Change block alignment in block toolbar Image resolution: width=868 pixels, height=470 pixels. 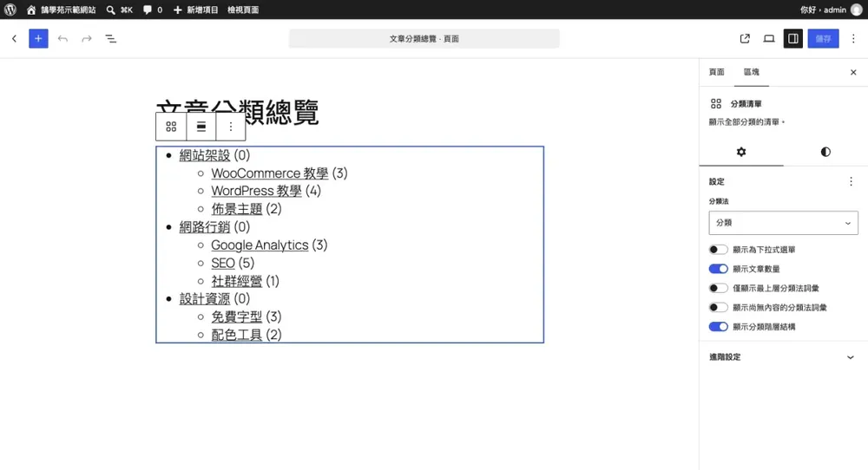coord(201,127)
